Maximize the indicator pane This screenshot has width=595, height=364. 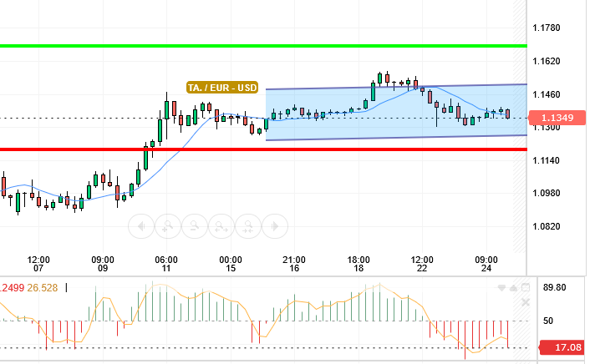coord(526,288)
